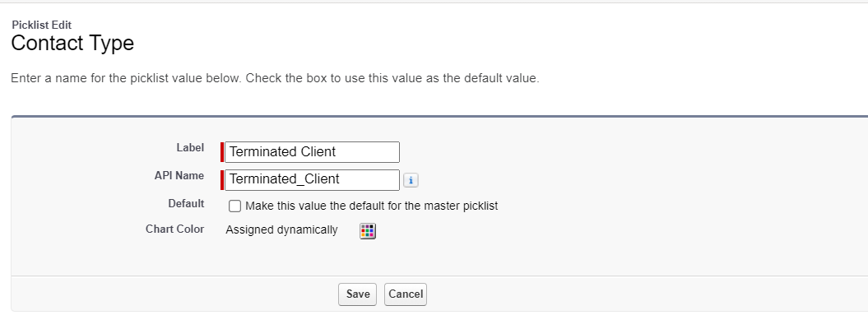Cancel the picklist edit

click(406, 294)
